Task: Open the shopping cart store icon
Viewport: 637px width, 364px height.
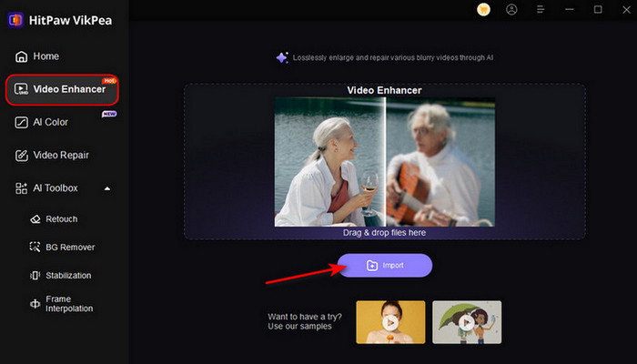Action: [483, 9]
